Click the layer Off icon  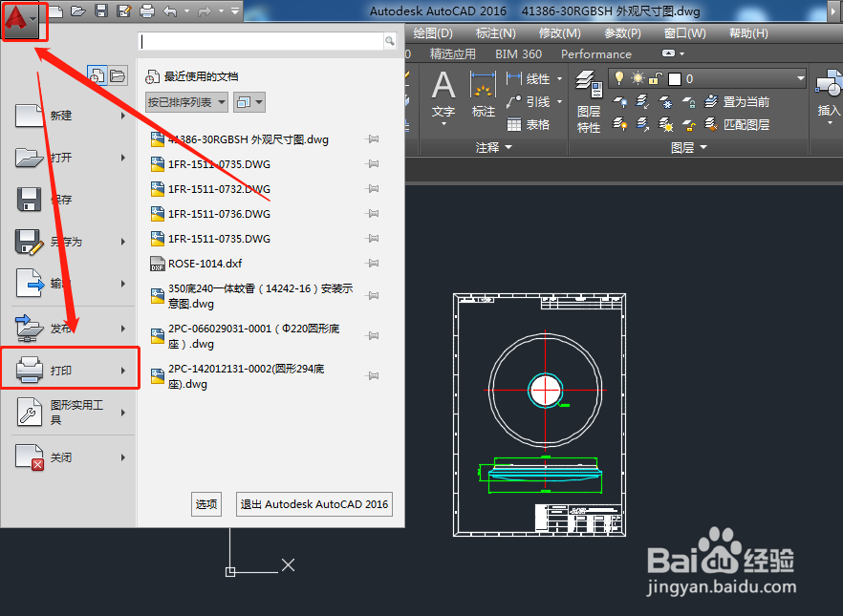click(620, 101)
